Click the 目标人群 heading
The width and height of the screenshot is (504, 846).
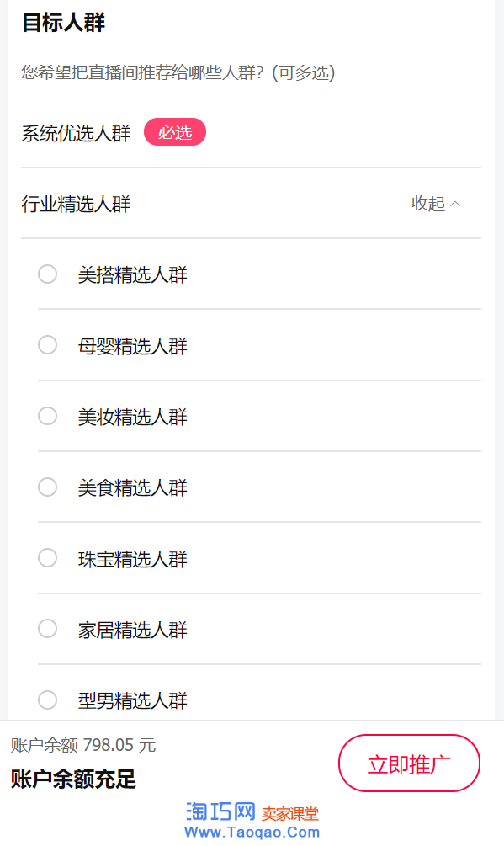[64, 23]
